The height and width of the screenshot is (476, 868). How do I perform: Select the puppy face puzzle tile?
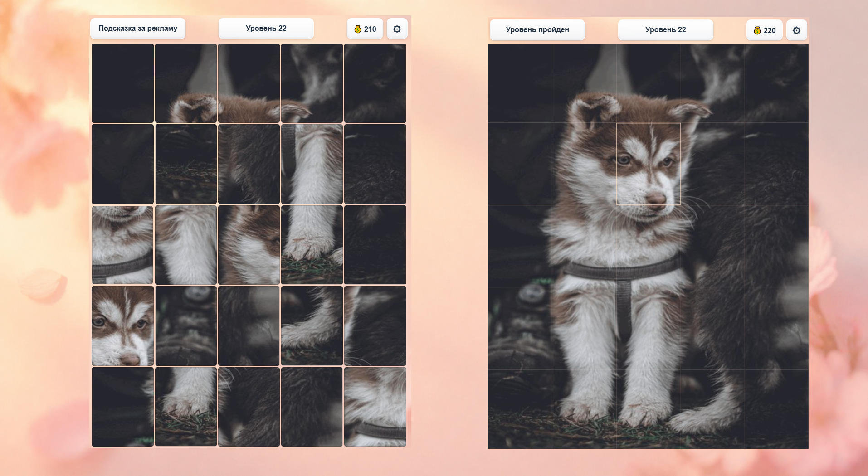point(122,326)
